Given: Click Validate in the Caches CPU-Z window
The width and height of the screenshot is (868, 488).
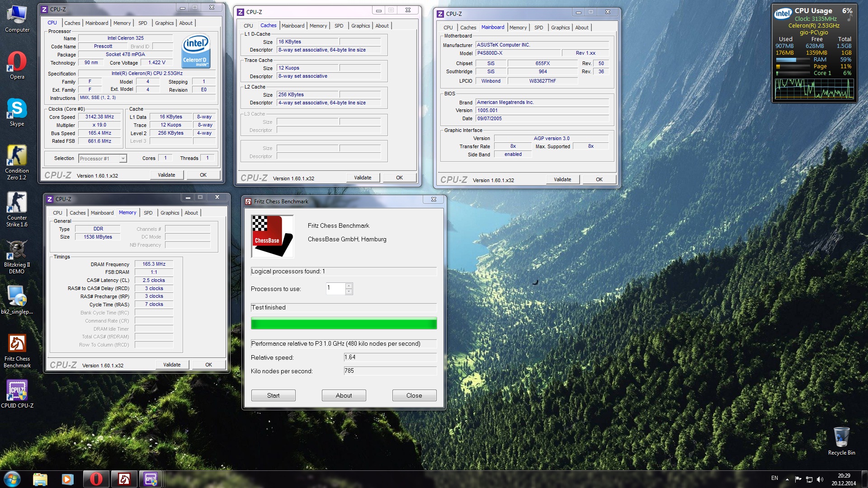Looking at the screenshot, I should click(x=363, y=178).
